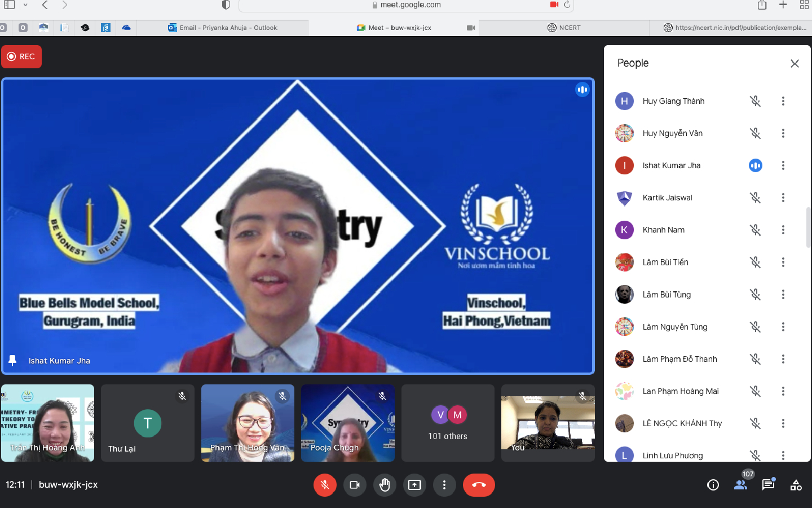812x508 pixels.
Task: Turn off the camera with the video button
Action: click(x=355, y=485)
